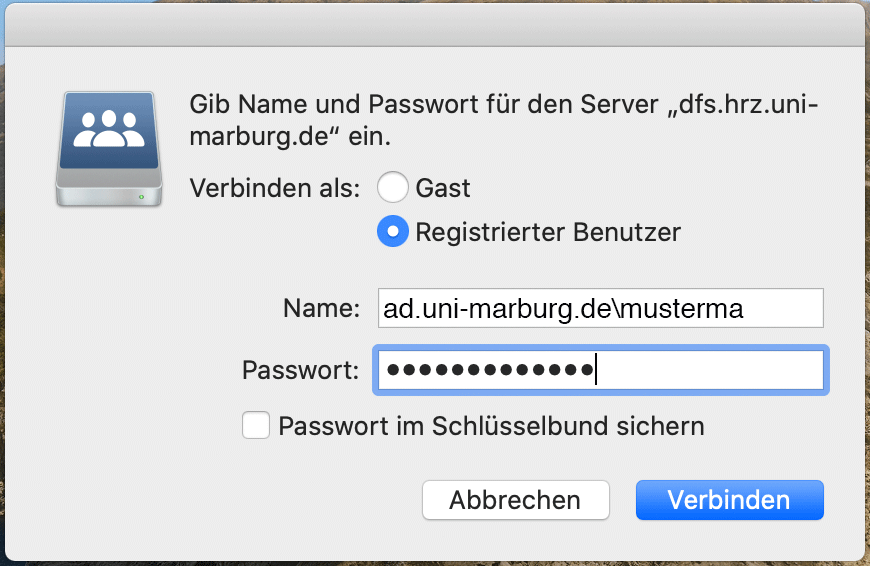
Task: Connect using the Verbinden button
Action: coord(730,500)
